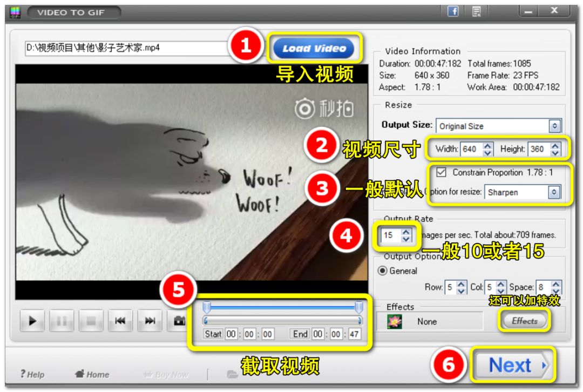Click the Row value field
This screenshot has height=392, width=583.
point(450,287)
